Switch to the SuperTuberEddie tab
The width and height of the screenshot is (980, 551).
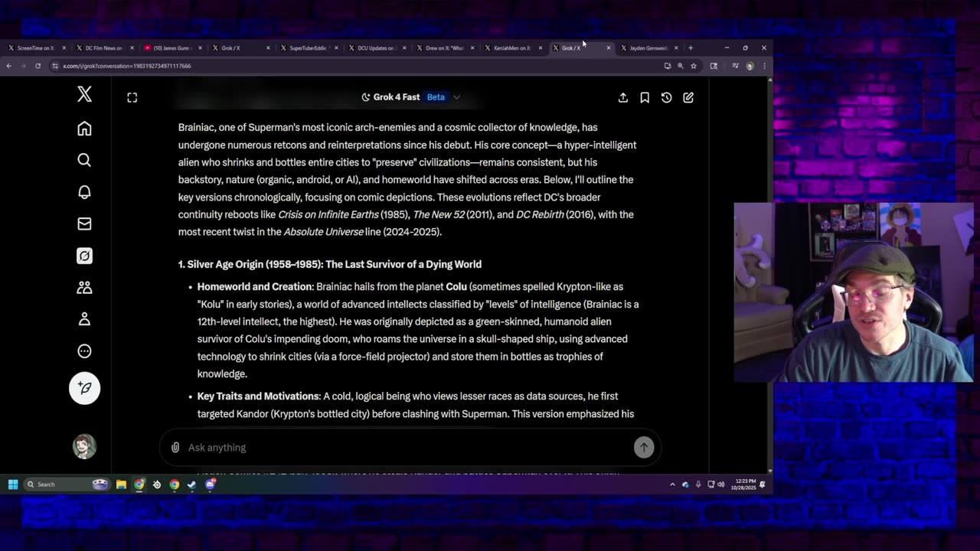pyautogui.click(x=308, y=48)
